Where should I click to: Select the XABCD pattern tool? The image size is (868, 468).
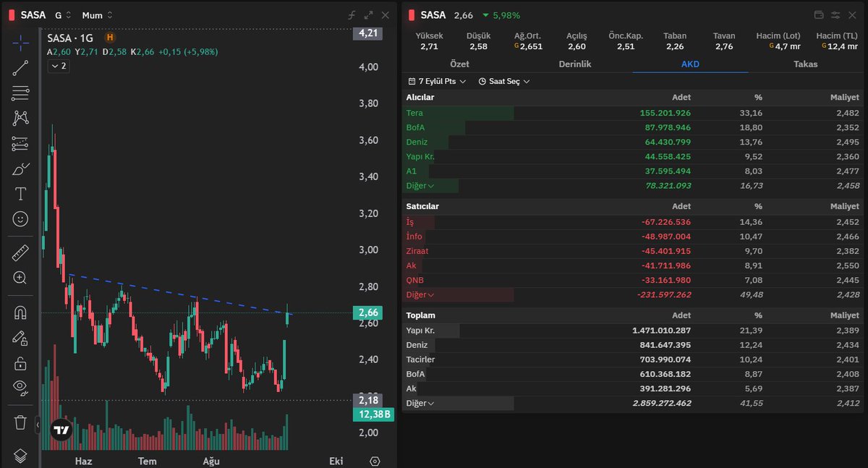(20, 118)
